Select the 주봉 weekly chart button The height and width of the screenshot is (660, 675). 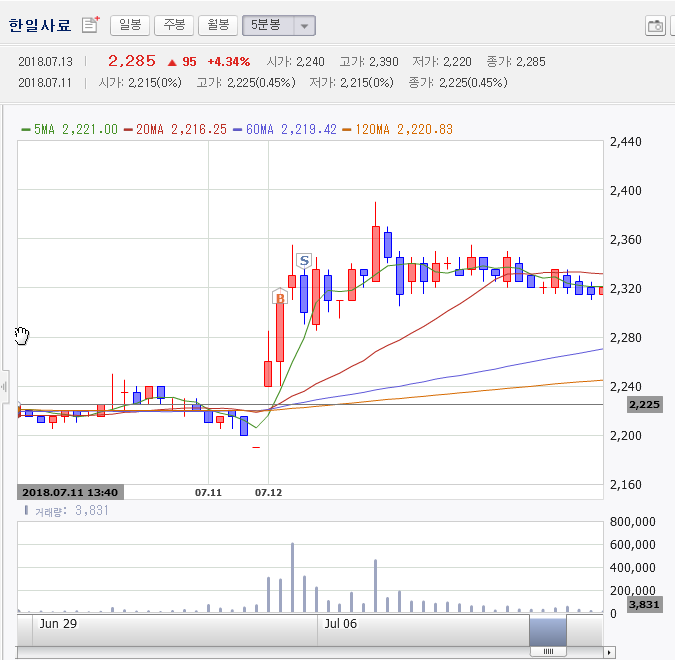tap(174, 25)
